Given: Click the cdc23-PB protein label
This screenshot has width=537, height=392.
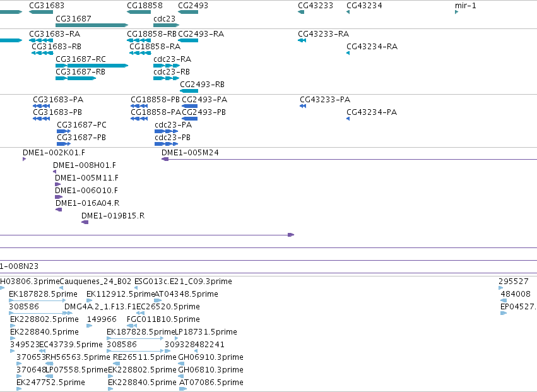Looking at the screenshot, I should tap(173, 138).
